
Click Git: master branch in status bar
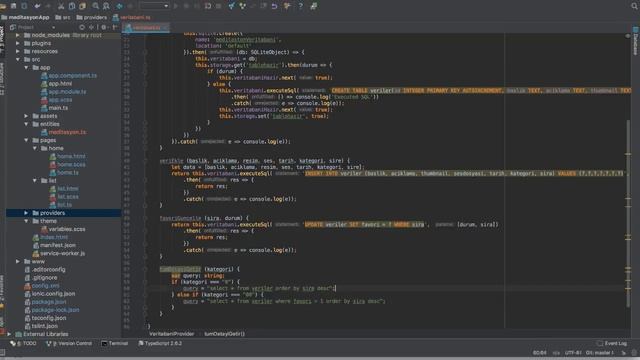click(600, 353)
